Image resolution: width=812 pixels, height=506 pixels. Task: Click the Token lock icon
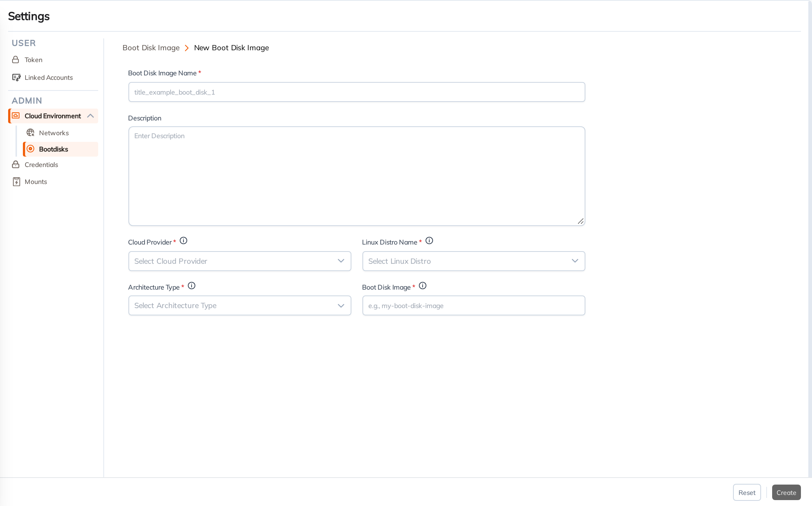(16, 59)
